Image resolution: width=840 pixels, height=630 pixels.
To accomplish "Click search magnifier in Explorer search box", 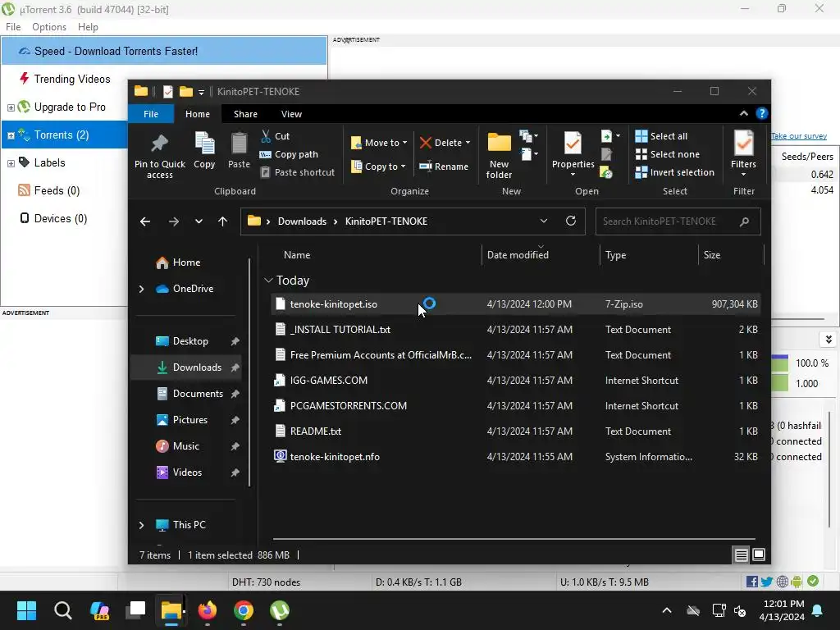I will pos(744,221).
